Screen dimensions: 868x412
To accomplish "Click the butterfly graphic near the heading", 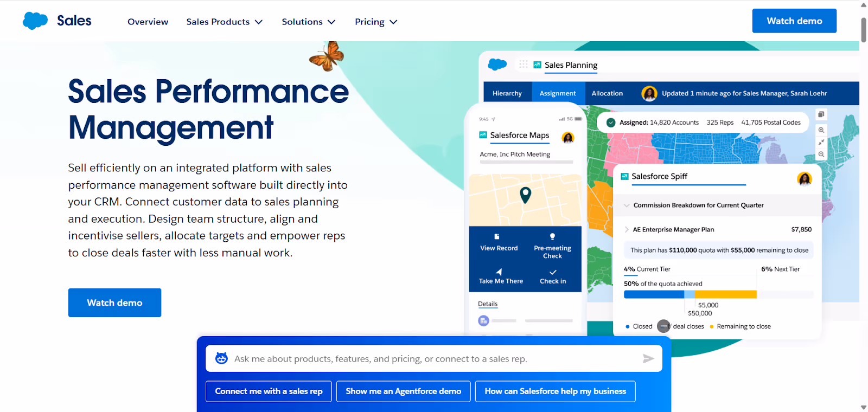I will pyautogui.click(x=327, y=56).
